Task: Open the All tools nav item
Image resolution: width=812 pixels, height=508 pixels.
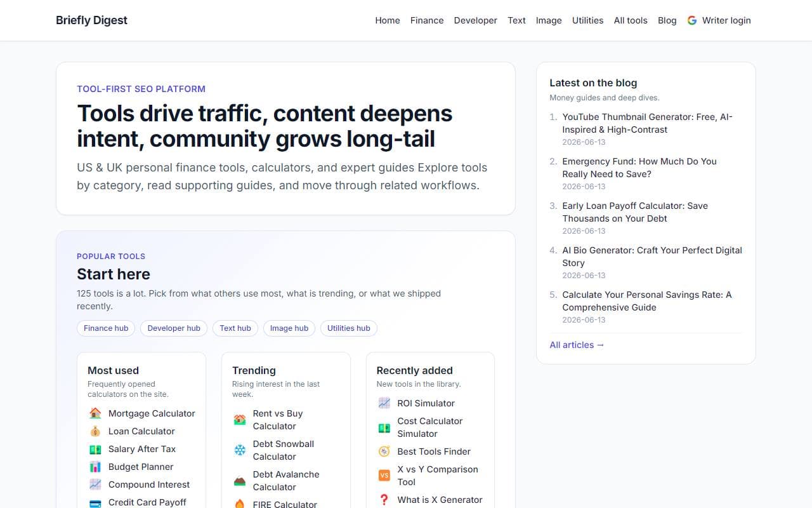Action: (631, 20)
